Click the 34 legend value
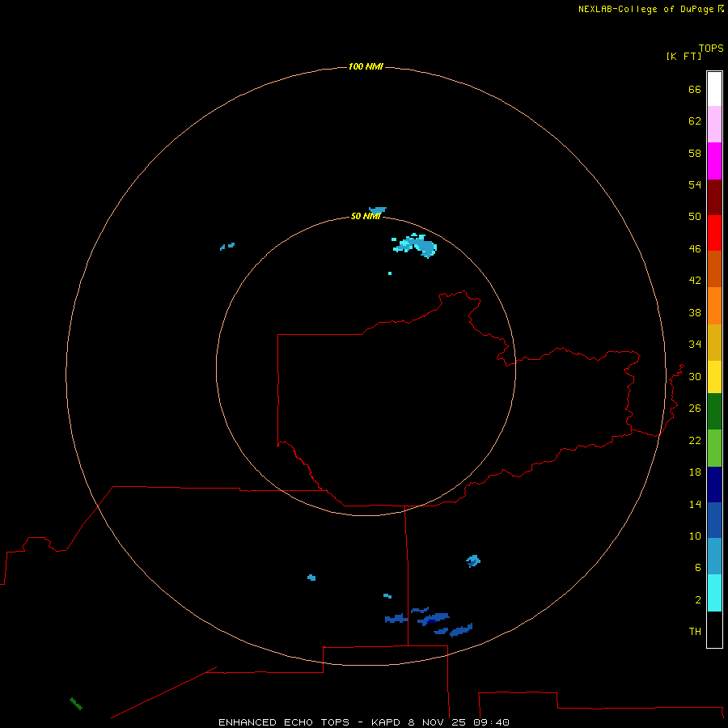 click(695, 344)
